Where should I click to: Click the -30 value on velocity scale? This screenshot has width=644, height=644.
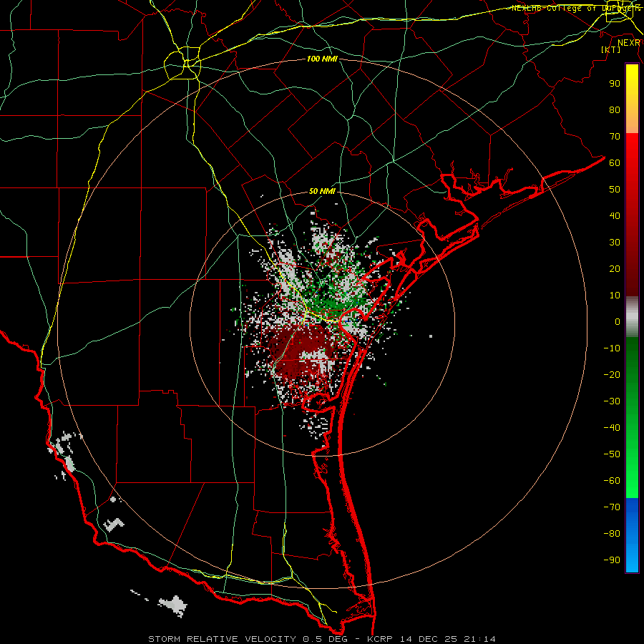[x=612, y=401]
